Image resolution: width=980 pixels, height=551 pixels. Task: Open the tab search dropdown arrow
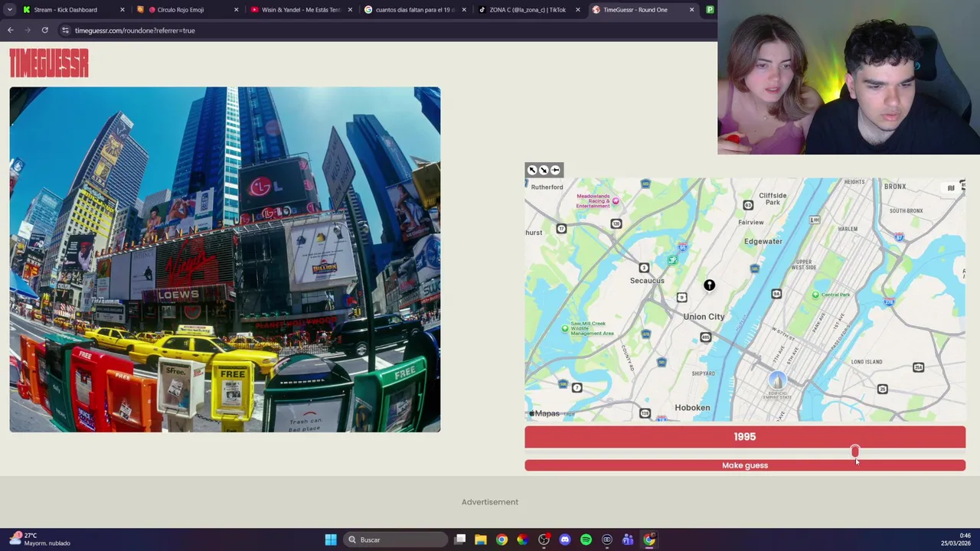pos(9,10)
